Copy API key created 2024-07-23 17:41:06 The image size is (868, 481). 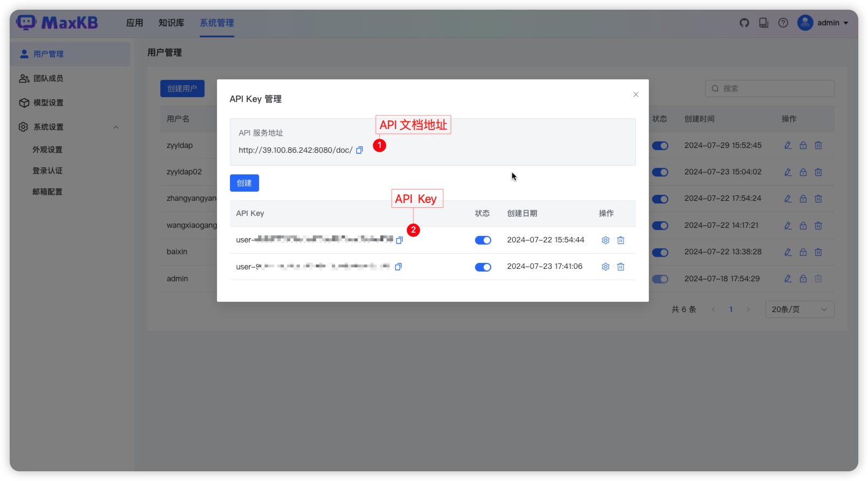[398, 267]
